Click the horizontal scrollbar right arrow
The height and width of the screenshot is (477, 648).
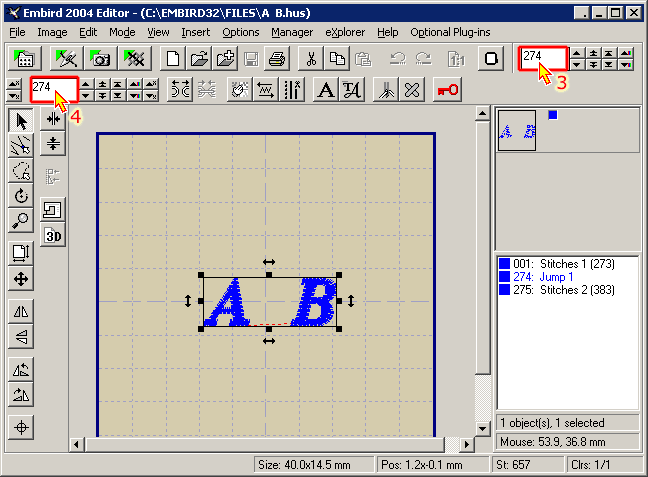[467, 444]
